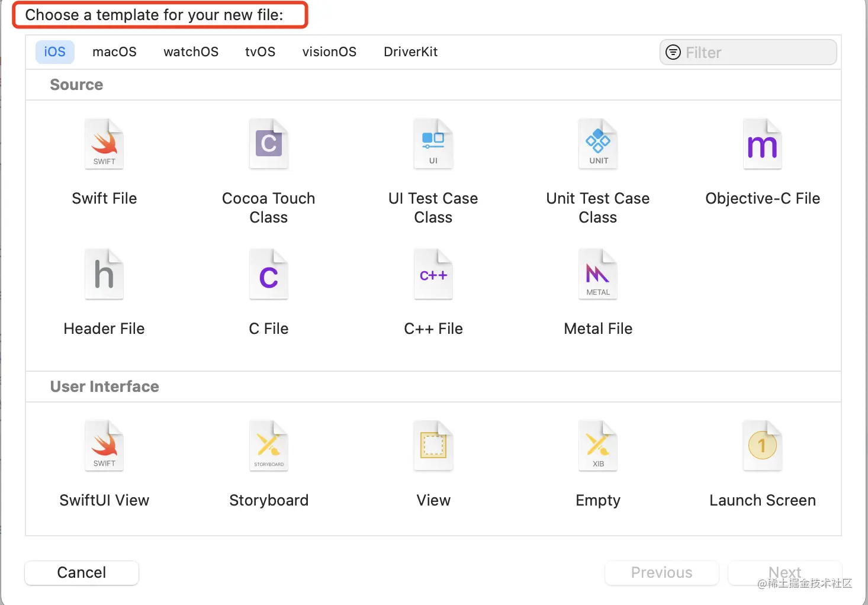Choose the Launch Screen template icon

763,446
